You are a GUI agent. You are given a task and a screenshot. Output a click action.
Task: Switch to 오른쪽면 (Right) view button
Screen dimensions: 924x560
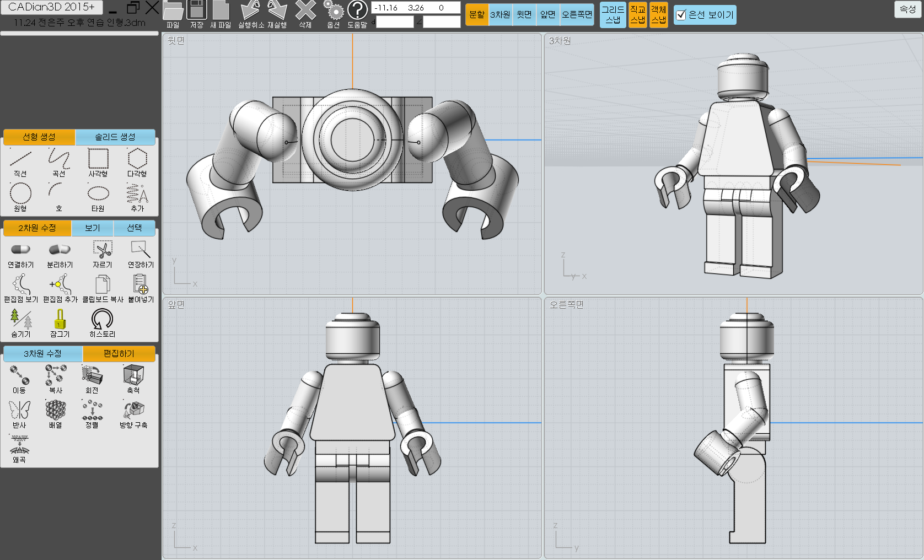point(577,15)
